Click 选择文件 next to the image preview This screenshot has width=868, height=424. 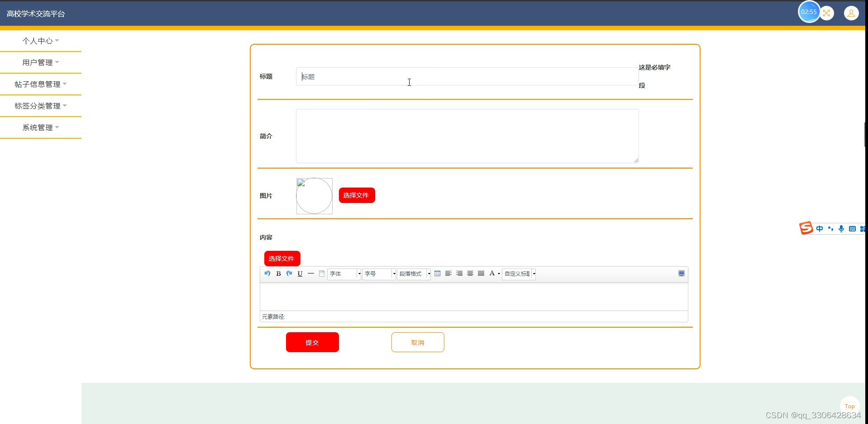coord(357,195)
